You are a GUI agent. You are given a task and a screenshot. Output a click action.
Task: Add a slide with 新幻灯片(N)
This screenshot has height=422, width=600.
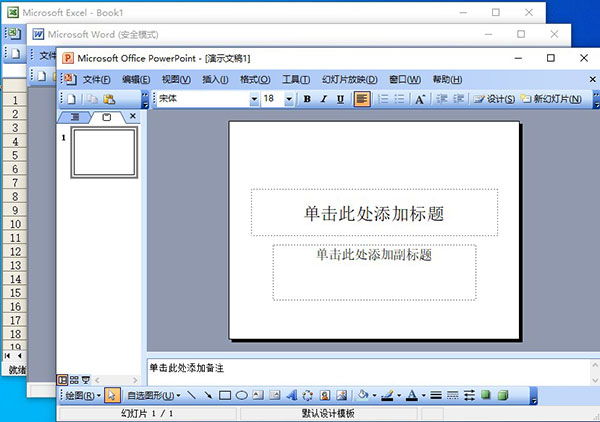click(x=551, y=99)
